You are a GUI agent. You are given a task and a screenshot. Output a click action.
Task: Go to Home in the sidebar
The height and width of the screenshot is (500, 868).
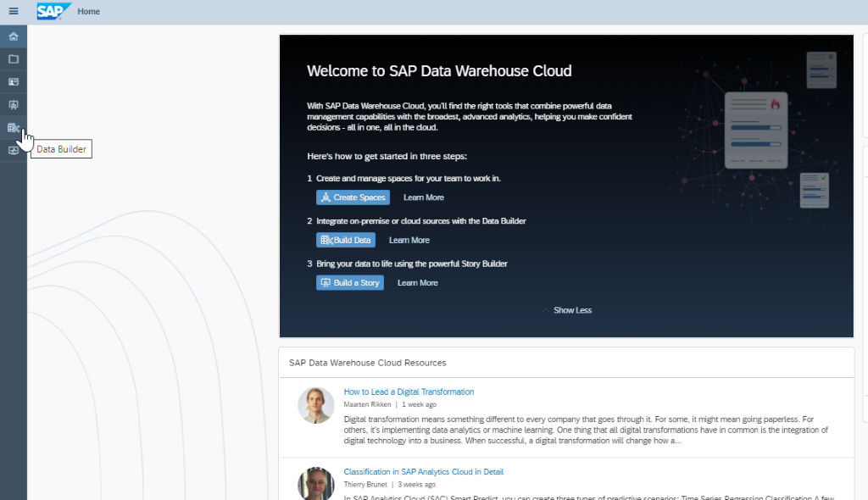click(x=14, y=36)
